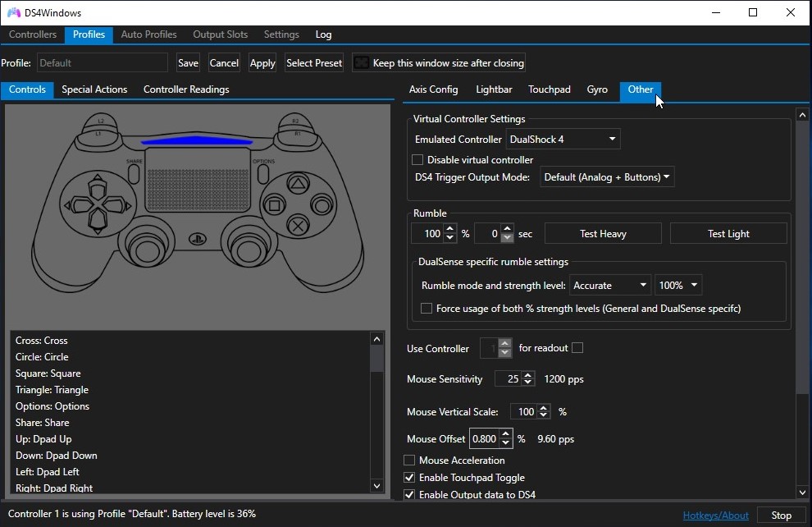
Task: Decrease Mouse Vertical Scale value
Action: point(543,415)
